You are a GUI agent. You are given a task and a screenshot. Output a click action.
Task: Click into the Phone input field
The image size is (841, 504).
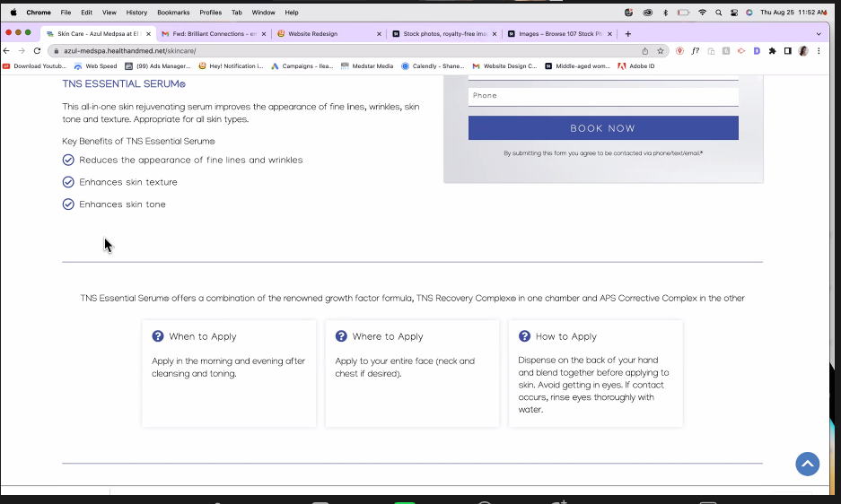(603, 97)
